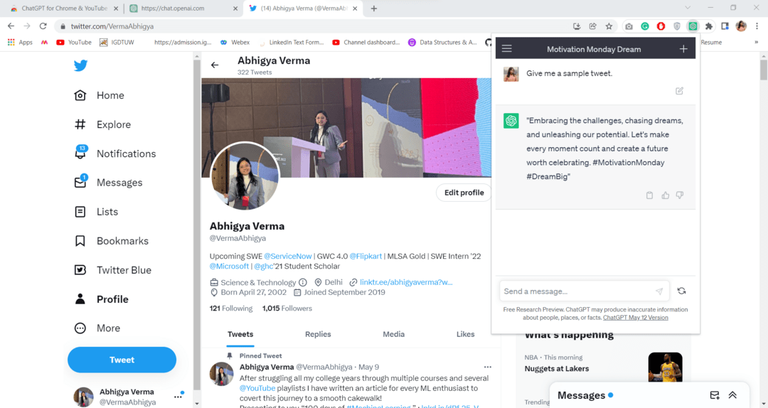Viewport: 768px width, 408px height.
Task: Switch to the Media tab
Action: click(x=393, y=334)
